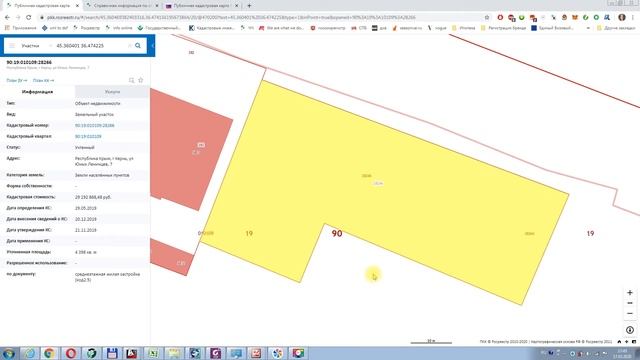The height and width of the screenshot is (360, 640).
Task: Open the Кадастровые инж... bookmark
Action: pos(212,28)
